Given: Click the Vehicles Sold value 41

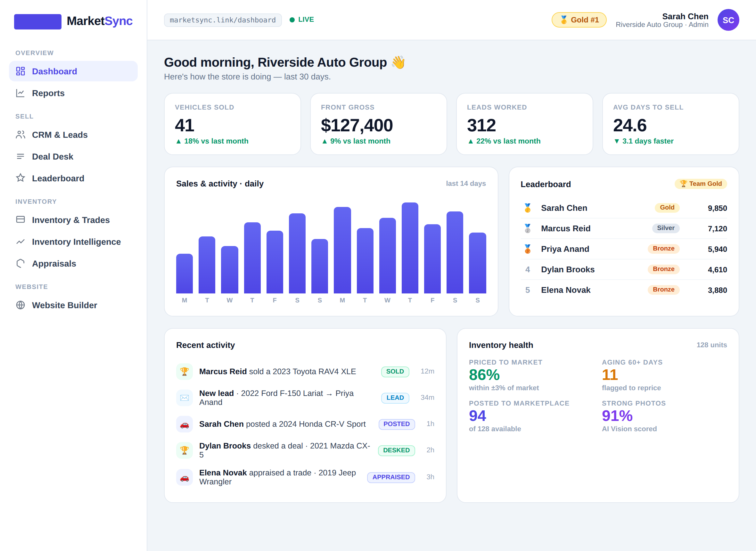Looking at the screenshot, I should (x=185, y=125).
